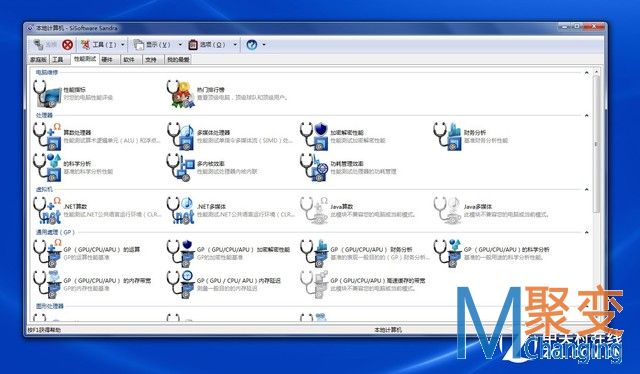Switch to the 家庭版 tab
Screen dimensions: 640x374
click(x=38, y=60)
